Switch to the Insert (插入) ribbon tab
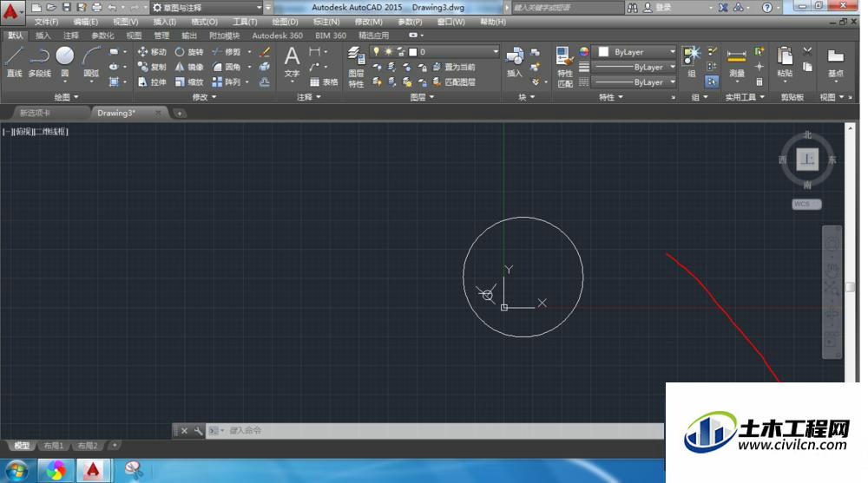The height and width of the screenshot is (483, 868). click(x=43, y=36)
